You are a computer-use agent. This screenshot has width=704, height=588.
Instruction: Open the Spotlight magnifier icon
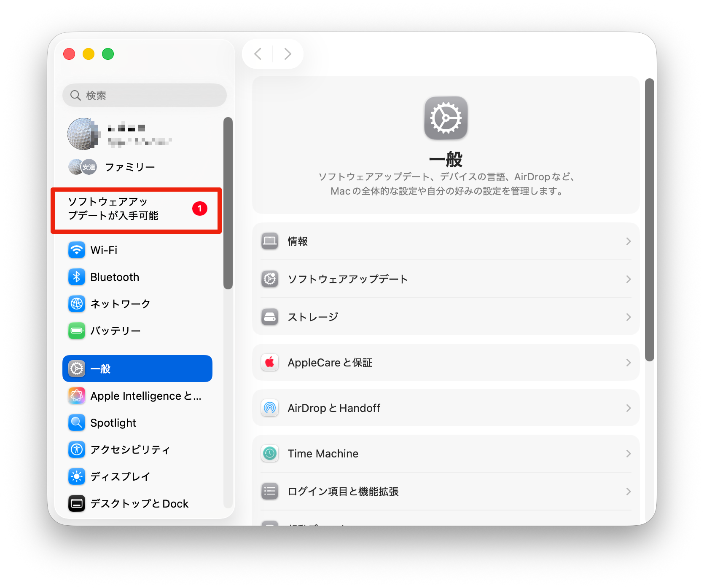(x=77, y=422)
